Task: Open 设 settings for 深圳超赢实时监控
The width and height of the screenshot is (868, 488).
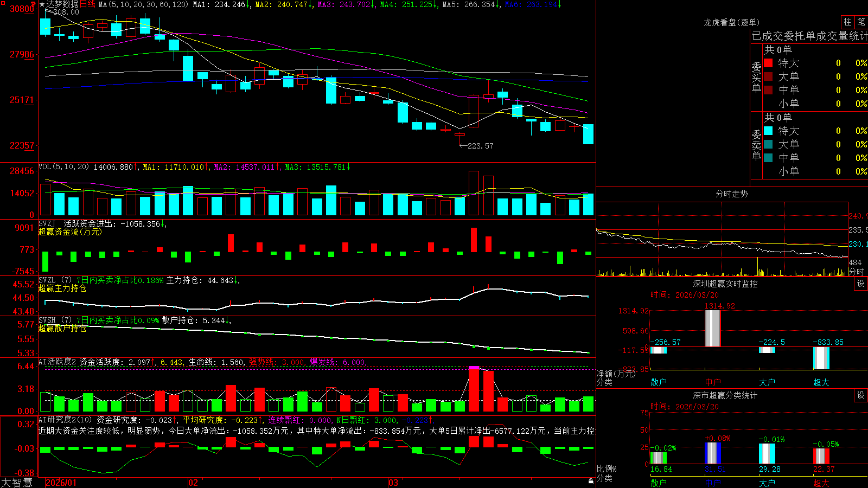Action: (x=861, y=284)
